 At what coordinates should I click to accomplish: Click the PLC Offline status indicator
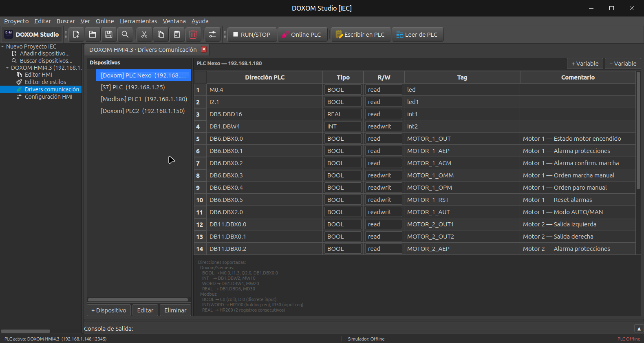point(629,339)
